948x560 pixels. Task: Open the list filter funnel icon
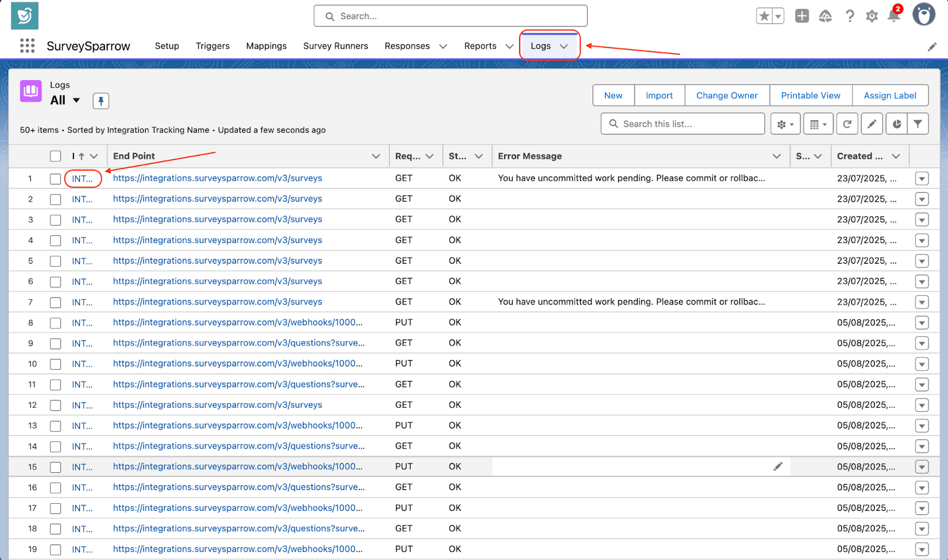918,124
